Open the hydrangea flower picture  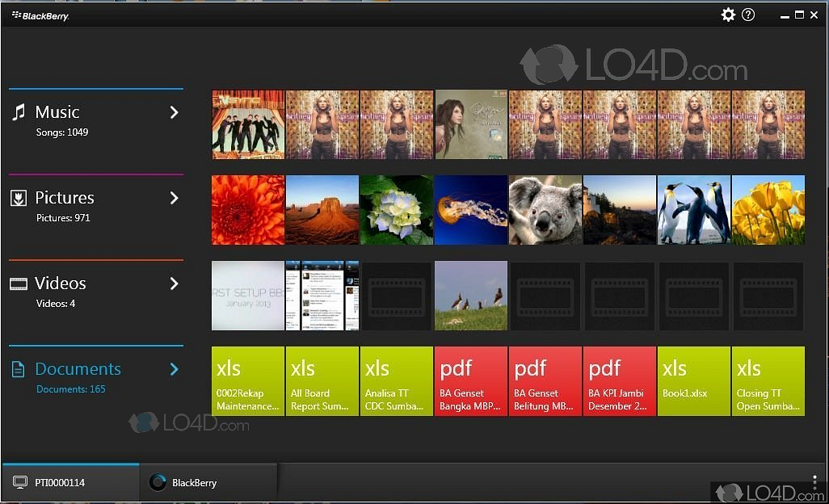pos(397,210)
